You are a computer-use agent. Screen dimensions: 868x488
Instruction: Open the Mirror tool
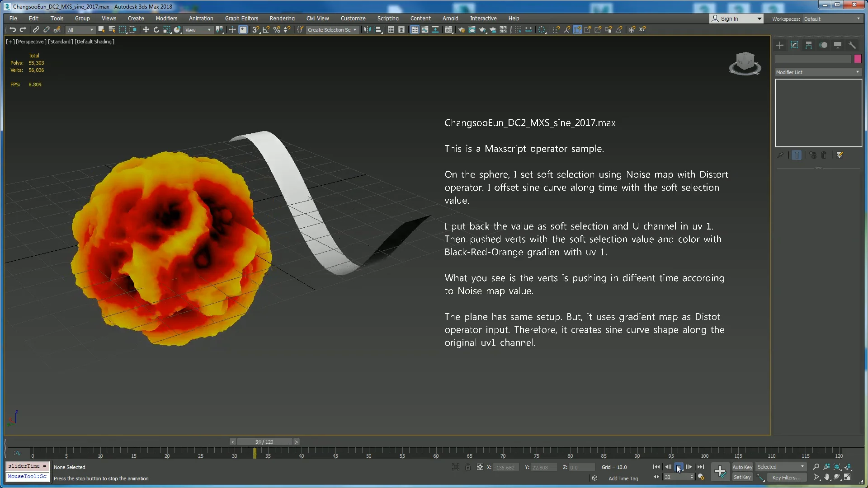pos(367,30)
